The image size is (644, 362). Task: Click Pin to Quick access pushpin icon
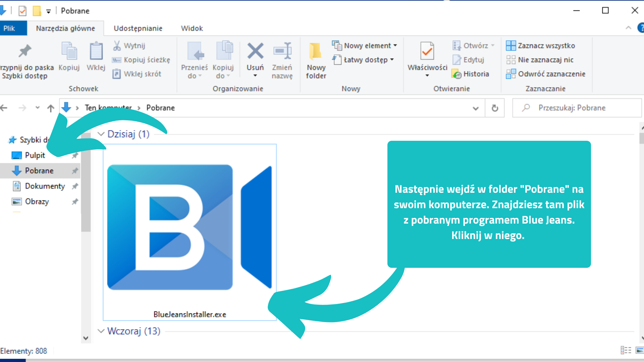(x=25, y=51)
